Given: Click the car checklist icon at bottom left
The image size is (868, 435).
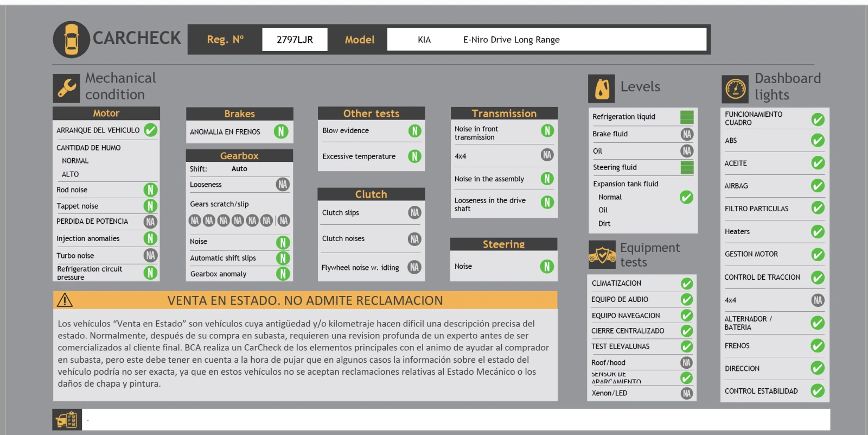Looking at the screenshot, I should [67, 420].
